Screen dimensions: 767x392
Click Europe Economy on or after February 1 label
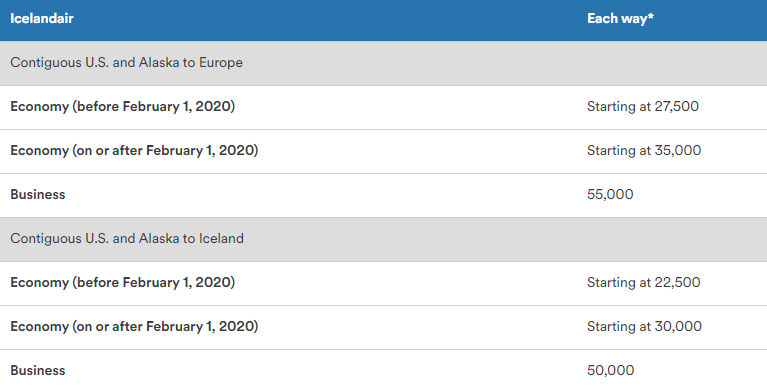click(134, 151)
